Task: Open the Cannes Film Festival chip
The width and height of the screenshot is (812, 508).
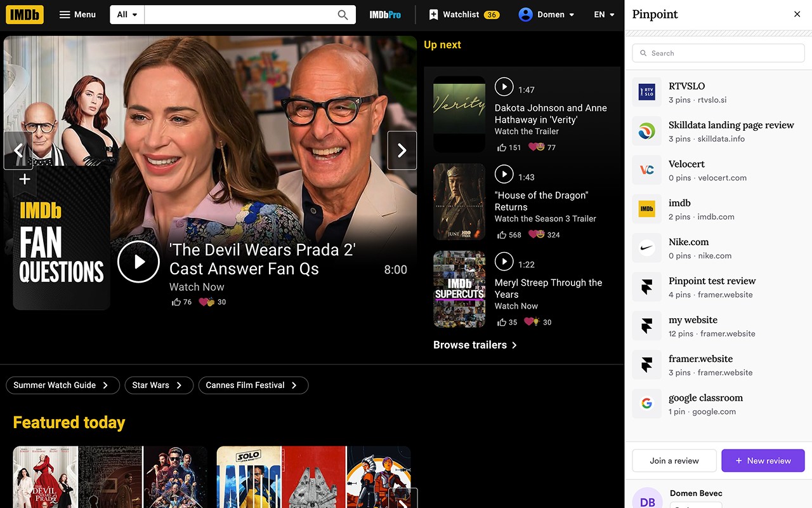Action: [x=253, y=385]
